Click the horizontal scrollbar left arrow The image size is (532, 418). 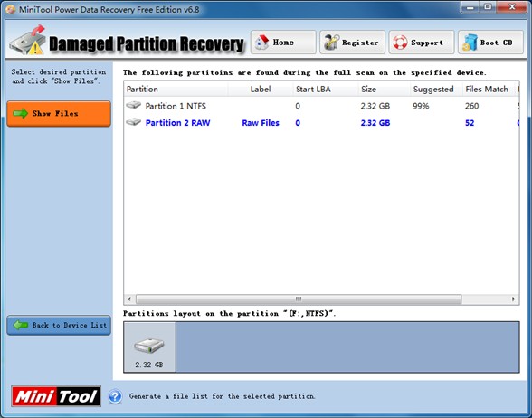pyautogui.click(x=128, y=299)
